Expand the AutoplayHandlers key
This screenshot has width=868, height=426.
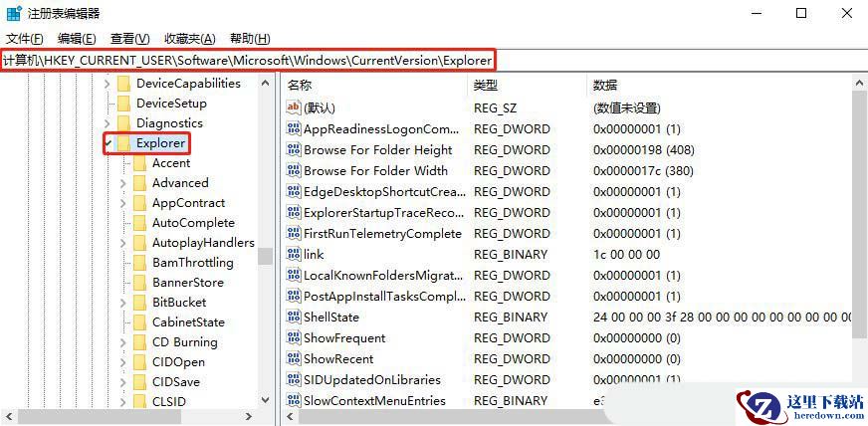click(x=122, y=243)
